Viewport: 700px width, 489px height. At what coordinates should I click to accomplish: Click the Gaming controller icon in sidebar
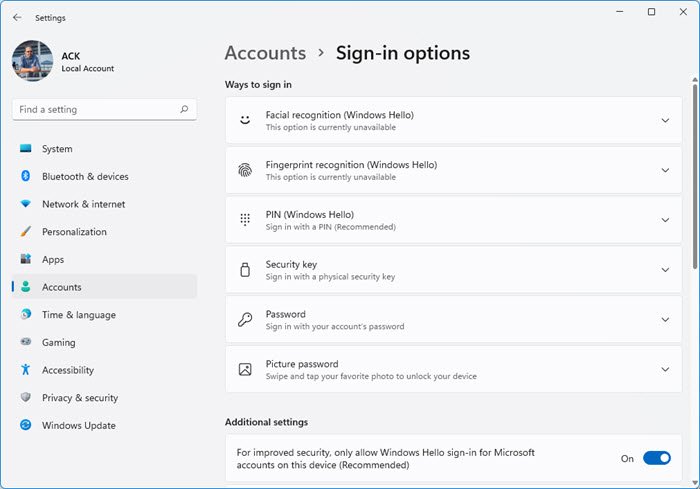pyautogui.click(x=26, y=342)
